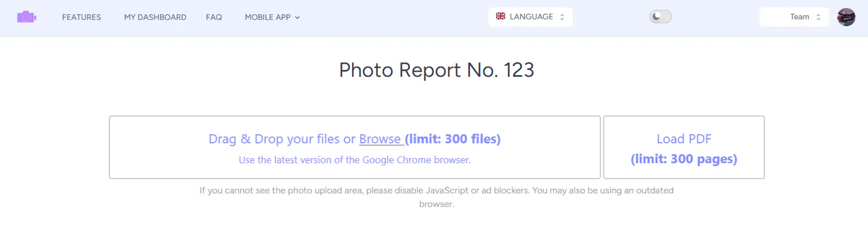Click the purple camera logo icon

(x=26, y=17)
